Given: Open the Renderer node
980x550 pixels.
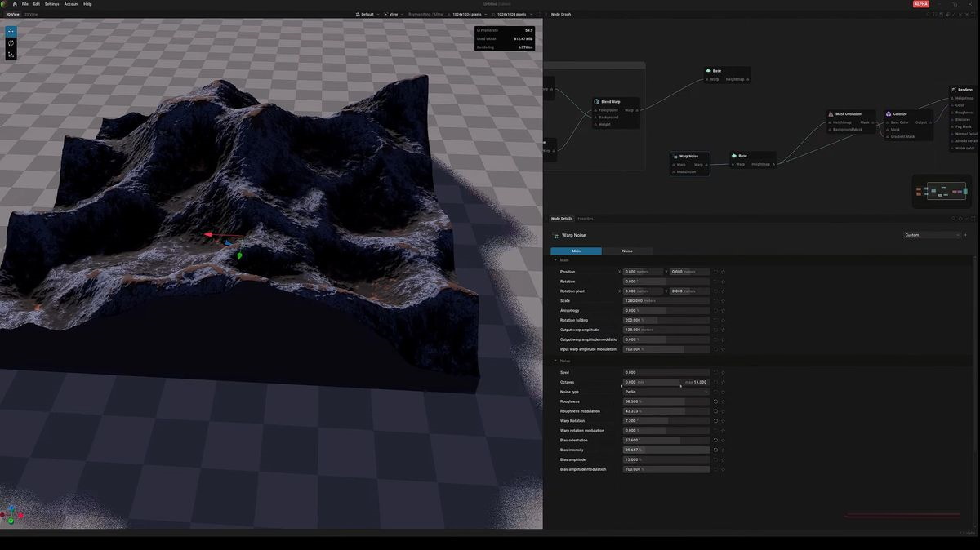Looking at the screenshot, I should click(964, 90).
